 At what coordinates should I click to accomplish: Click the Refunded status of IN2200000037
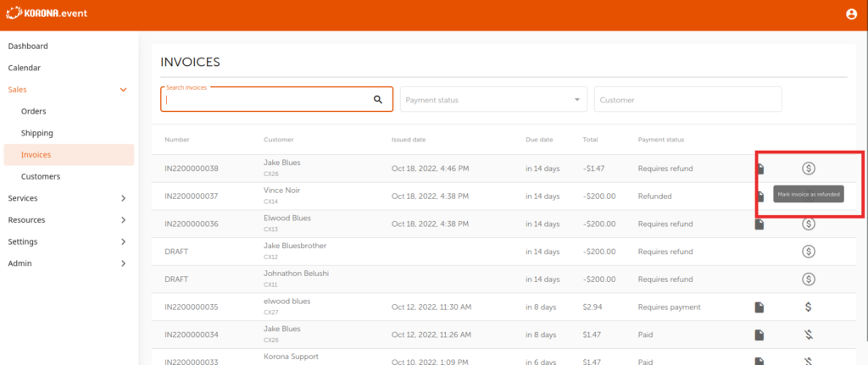point(655,196)
